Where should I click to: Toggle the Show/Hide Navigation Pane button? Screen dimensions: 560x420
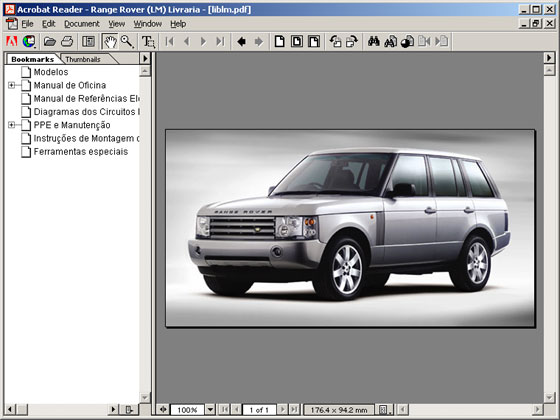coord(88,41)
